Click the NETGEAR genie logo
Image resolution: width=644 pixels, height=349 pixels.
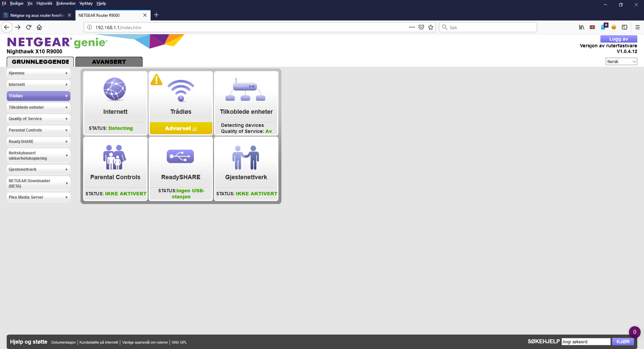57,42
